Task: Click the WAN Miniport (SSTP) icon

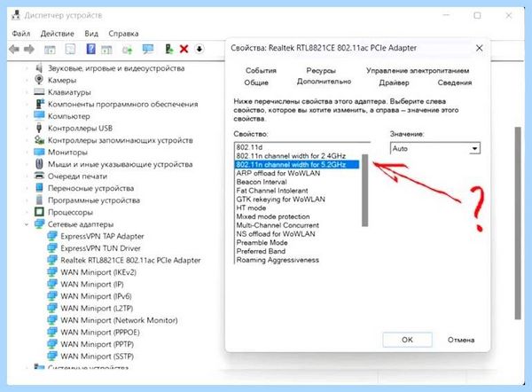Action: pos(52,356)
